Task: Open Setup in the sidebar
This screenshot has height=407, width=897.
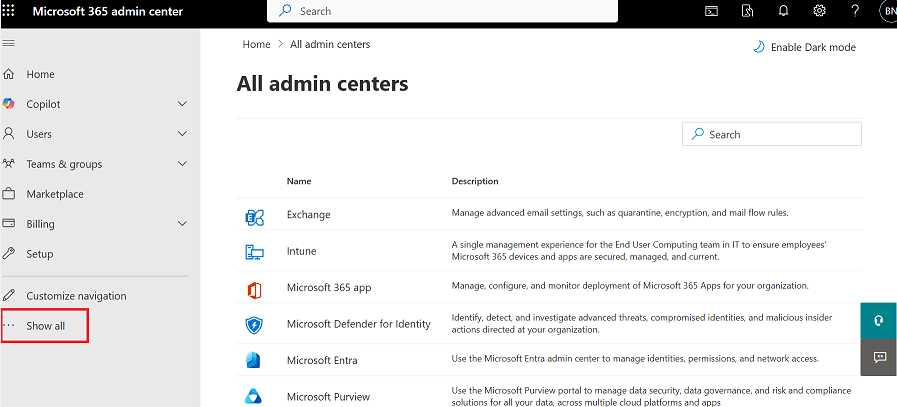Action: tap(39, 254)
